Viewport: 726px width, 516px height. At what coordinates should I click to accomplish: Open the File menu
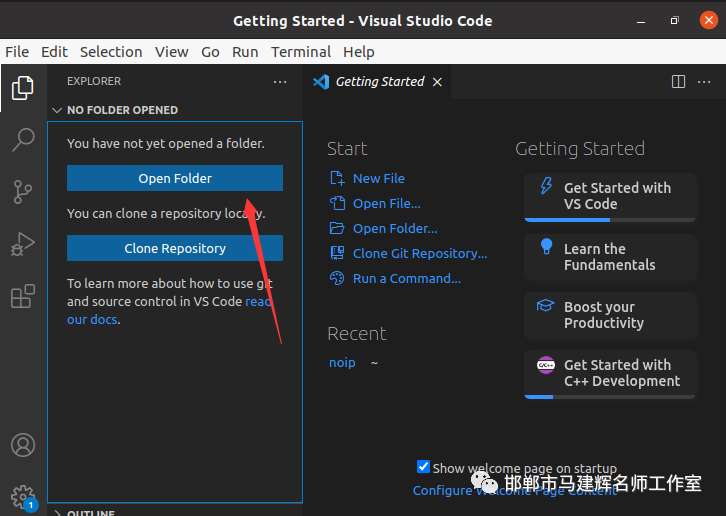17,52
